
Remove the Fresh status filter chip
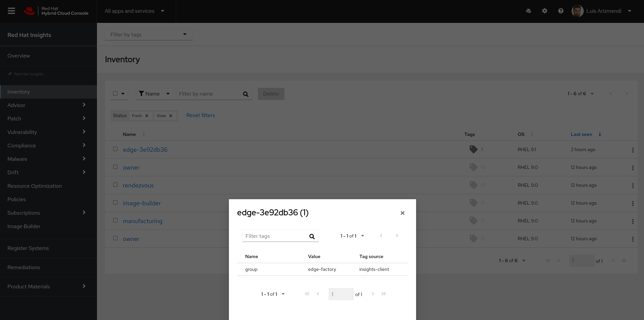click(x=147, y=116)
